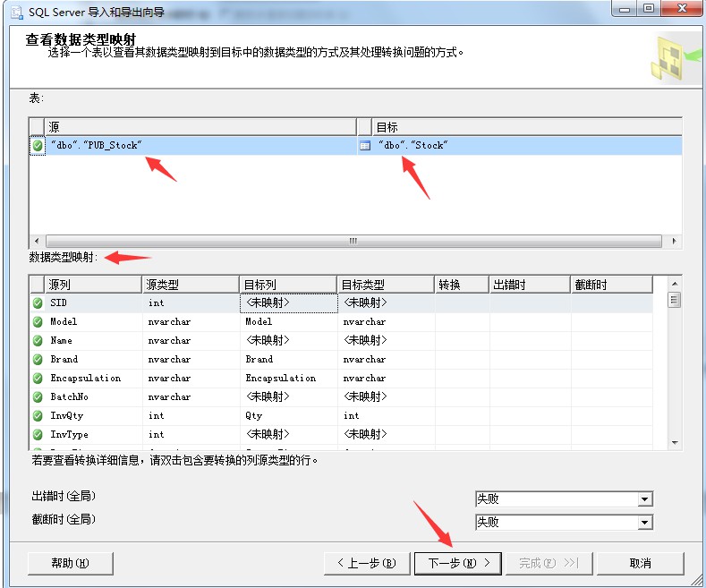The width and height of the screenshot is (706, 588).
Task: Click the green check icon beside InvQty
Action: pos(38,416)
